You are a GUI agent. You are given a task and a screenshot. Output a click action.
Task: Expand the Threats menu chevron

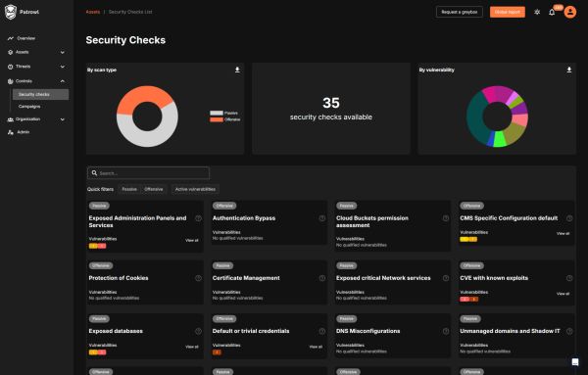coord(63,67)
